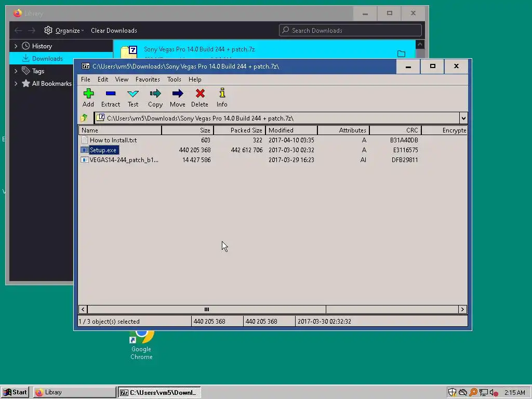Expand the All Bookmarks tree item
Image resolution: width=532 pixels, height=399 pixels.
click(16, 84)
